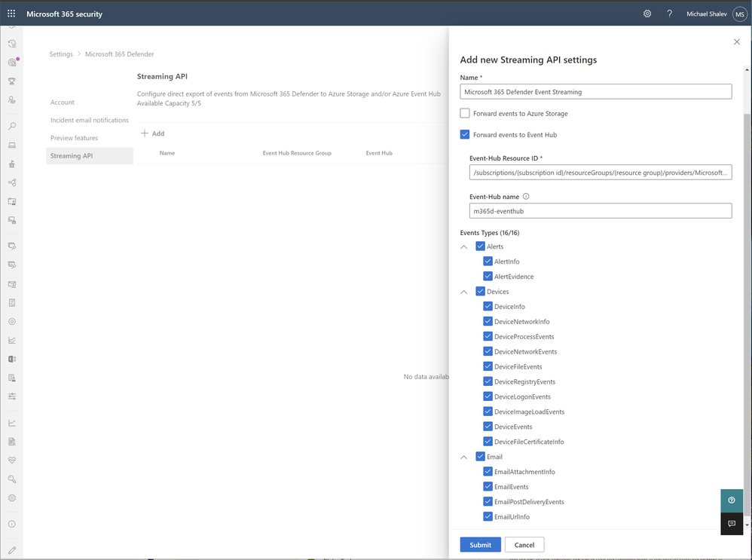Viewport: 752px width, 560px height.
Task: Click the Microsoft 365 Defender breadcrumb
Action: point(119,54)
